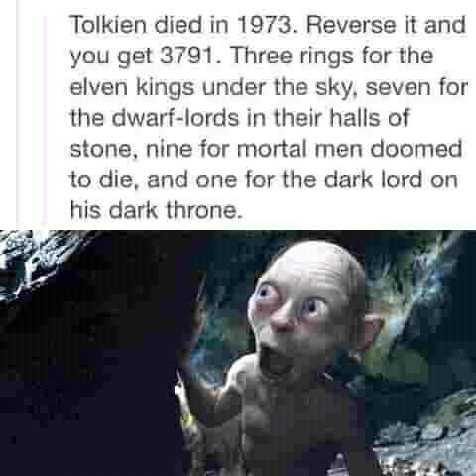This screenshot has width=476, height=476.
Task: Click the gray quote bar left of text
Action: point(44,118)
